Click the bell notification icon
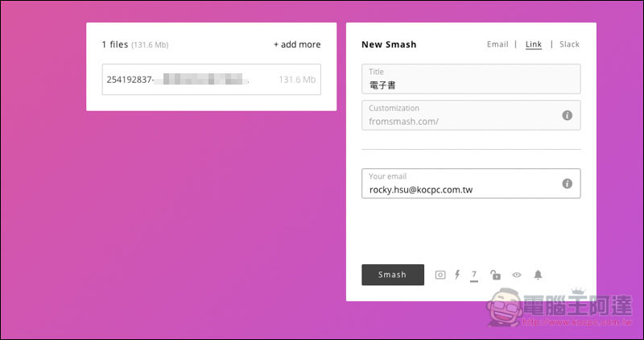The height and width of the screenshot is (340, 644). pyautogui.click(x=538, y=275)
